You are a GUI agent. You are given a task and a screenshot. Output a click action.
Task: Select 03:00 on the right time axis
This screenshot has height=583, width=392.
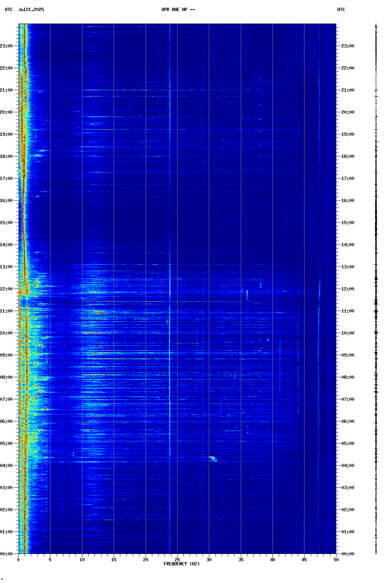(x=348, y=488)
